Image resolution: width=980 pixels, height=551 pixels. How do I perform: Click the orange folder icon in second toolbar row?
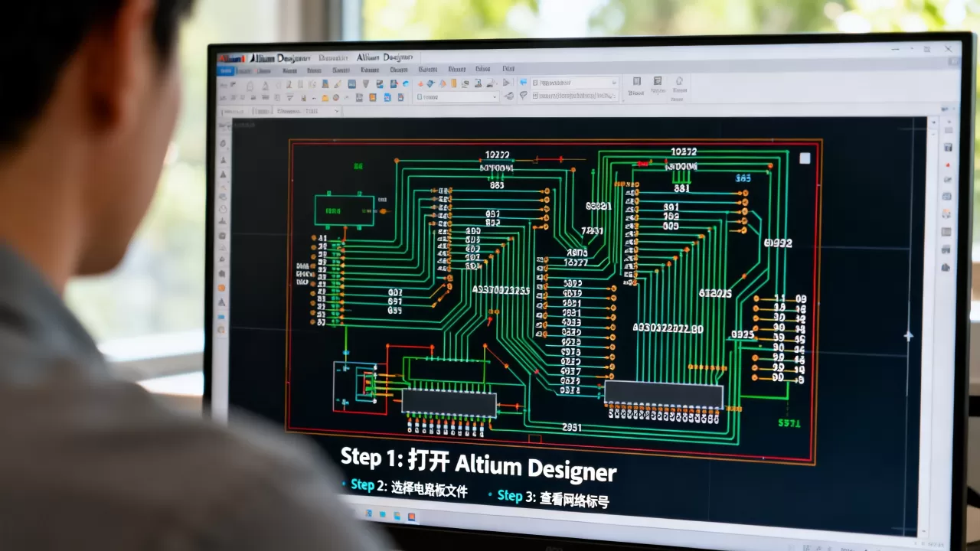coord(325,97)
